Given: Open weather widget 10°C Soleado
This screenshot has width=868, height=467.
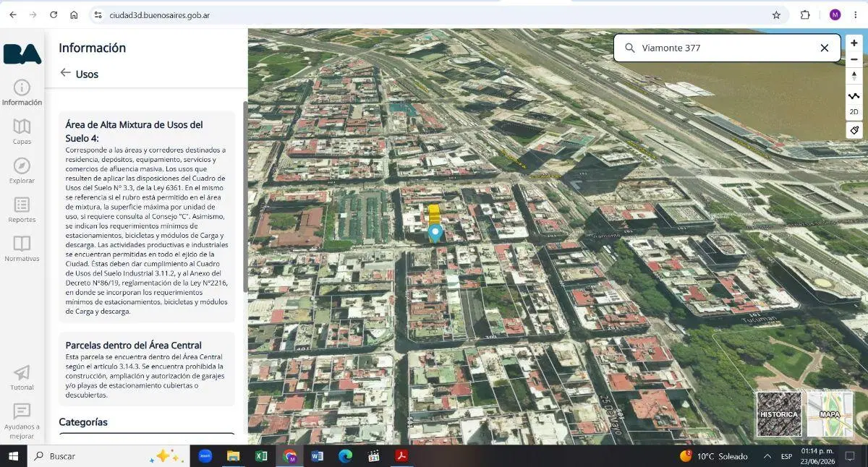Looking at the screenshot, I should tap(714, 456).
